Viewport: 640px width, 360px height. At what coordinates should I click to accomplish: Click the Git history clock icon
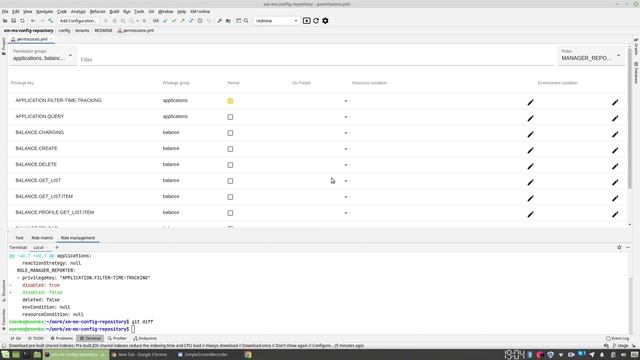pos(200,20)
